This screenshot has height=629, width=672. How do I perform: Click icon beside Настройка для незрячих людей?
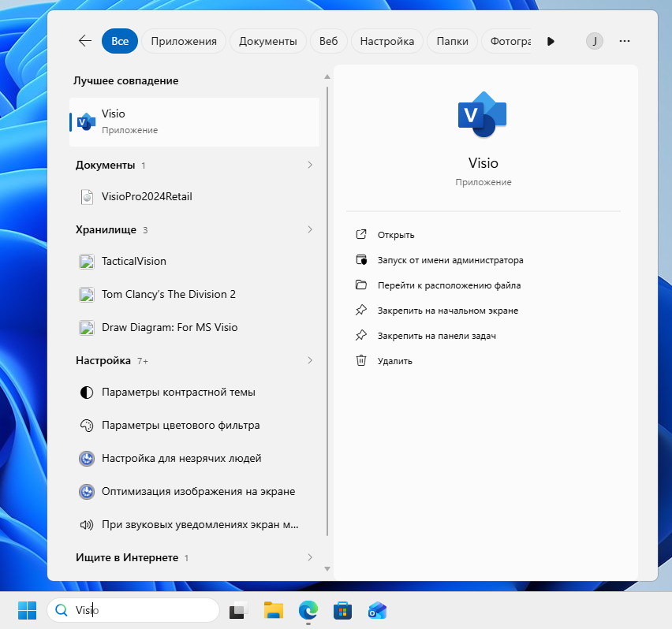click(x=87, y=459)
